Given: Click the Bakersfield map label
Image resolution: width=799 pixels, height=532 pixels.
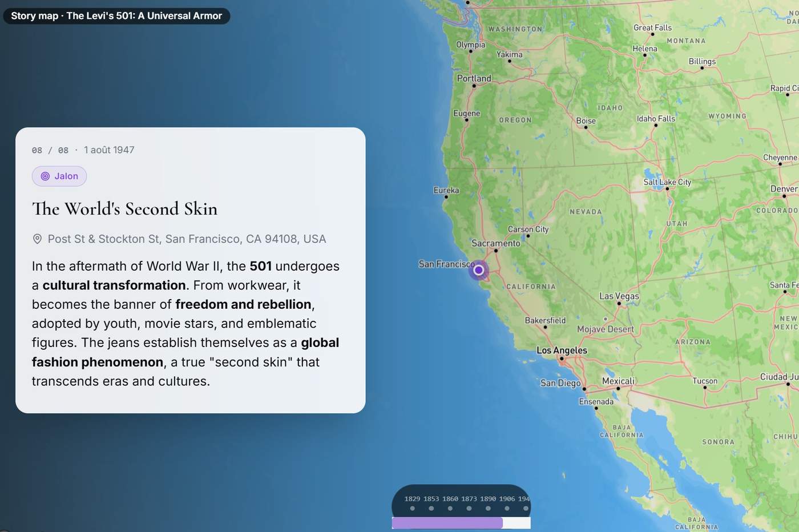Looking at the screenshot, I should (x=545, y=320).
